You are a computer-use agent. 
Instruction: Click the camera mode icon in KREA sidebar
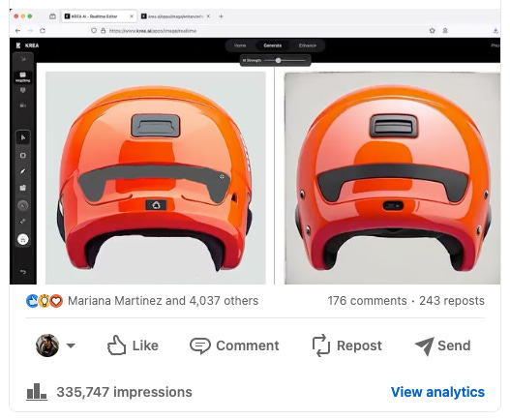pyautogui.click(x=23, y=105)
